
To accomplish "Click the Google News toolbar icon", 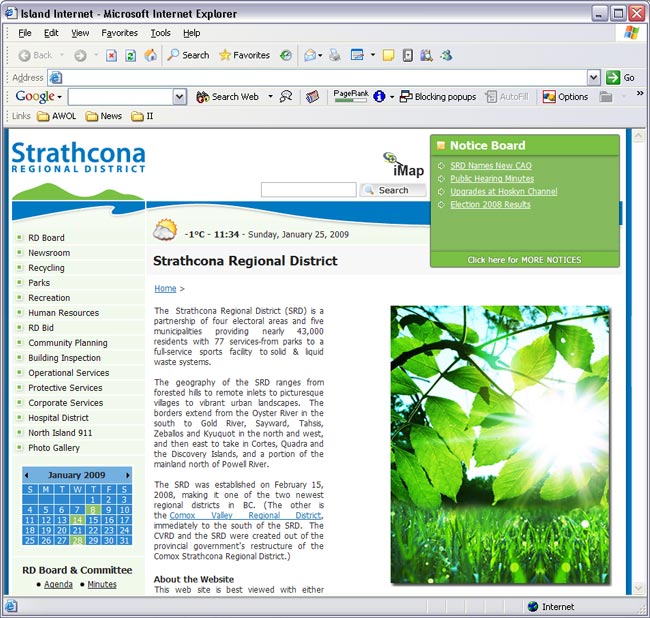I will (312, 97).
